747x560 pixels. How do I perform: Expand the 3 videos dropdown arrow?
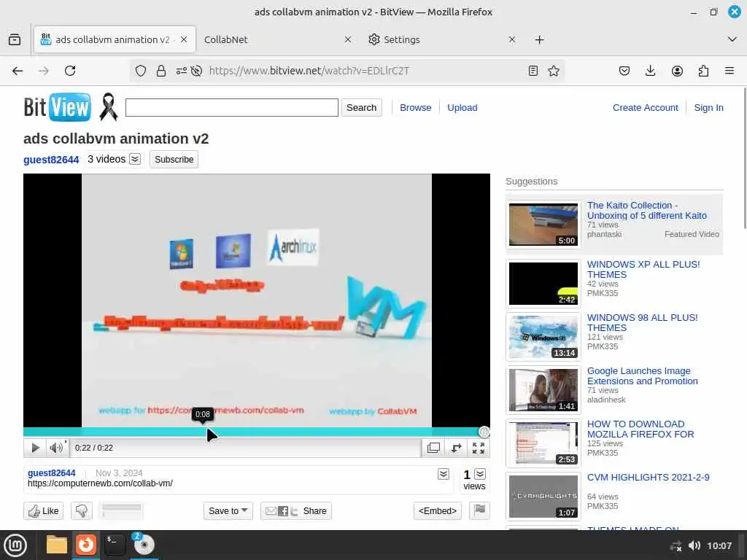pyautogui.click(x=135, y=159)
